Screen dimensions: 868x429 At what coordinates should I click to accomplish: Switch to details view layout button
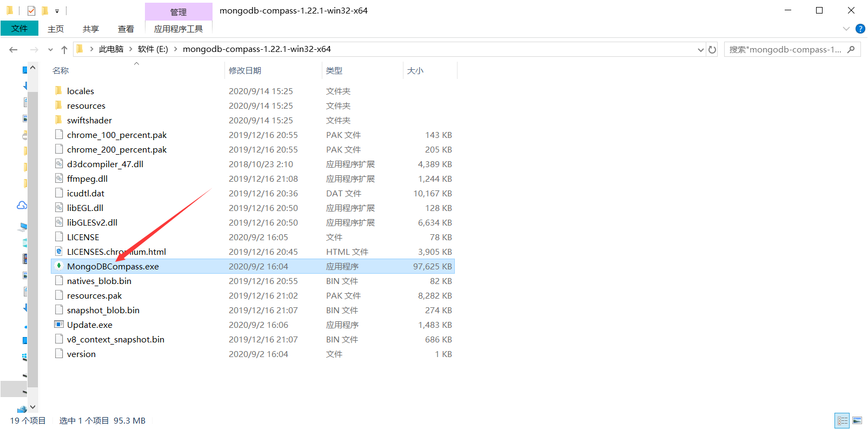tap(843, 421)
